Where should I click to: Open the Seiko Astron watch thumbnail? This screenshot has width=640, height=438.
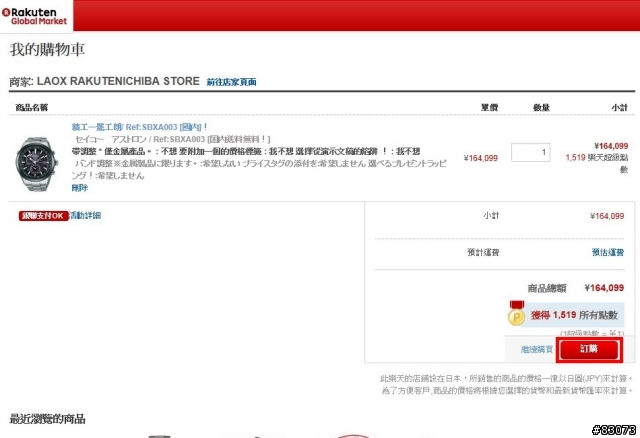tap(37, 164)
